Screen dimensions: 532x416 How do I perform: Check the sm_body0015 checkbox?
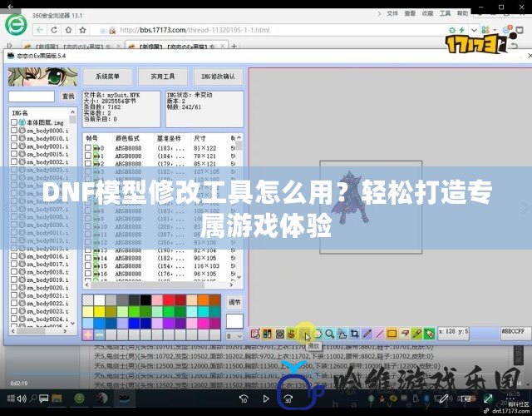pyautogui.click(x=14, y=154)
